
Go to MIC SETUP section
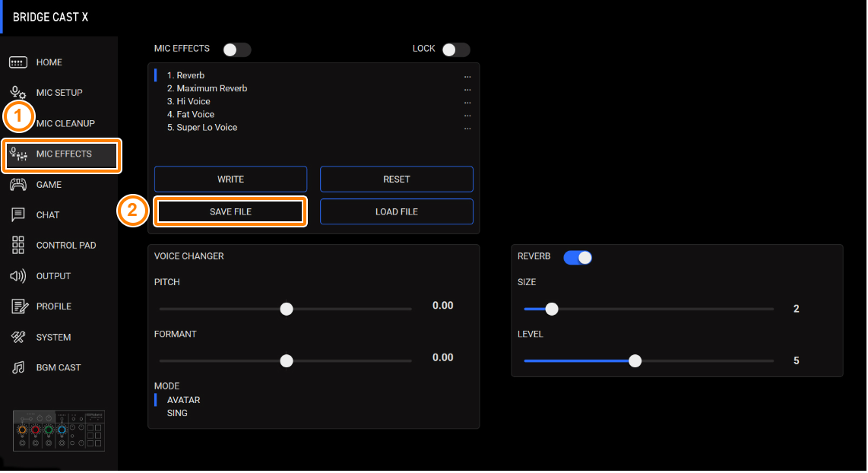[59, 93]
